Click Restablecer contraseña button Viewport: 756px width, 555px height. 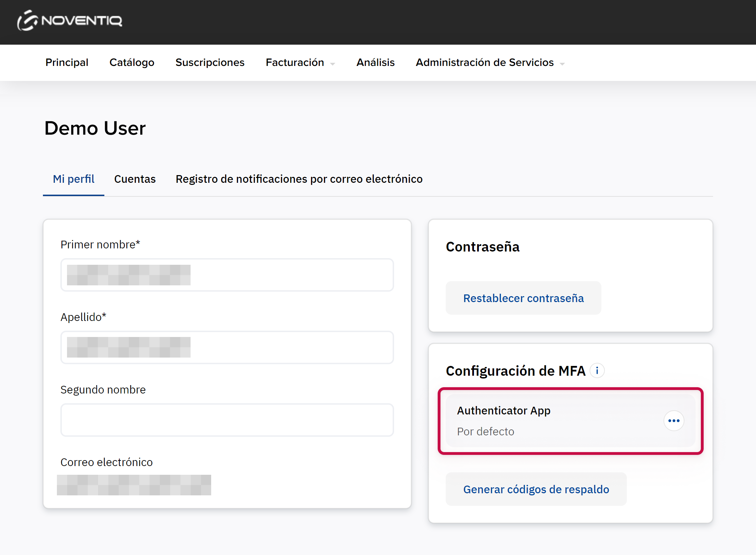tap(523, 298)
